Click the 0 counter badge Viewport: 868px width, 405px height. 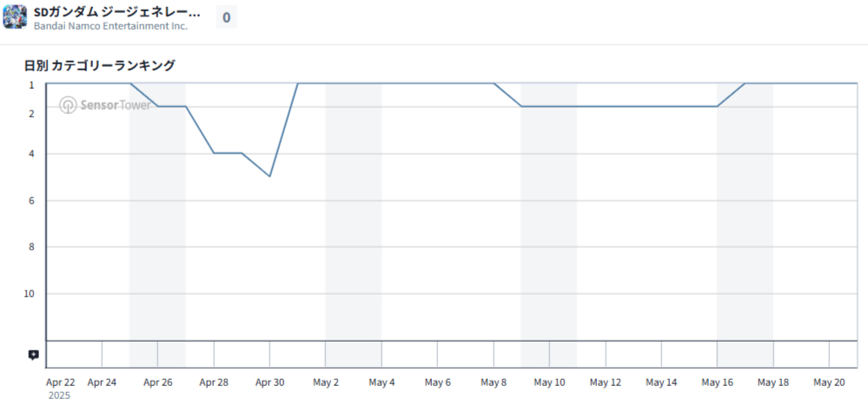226,17
